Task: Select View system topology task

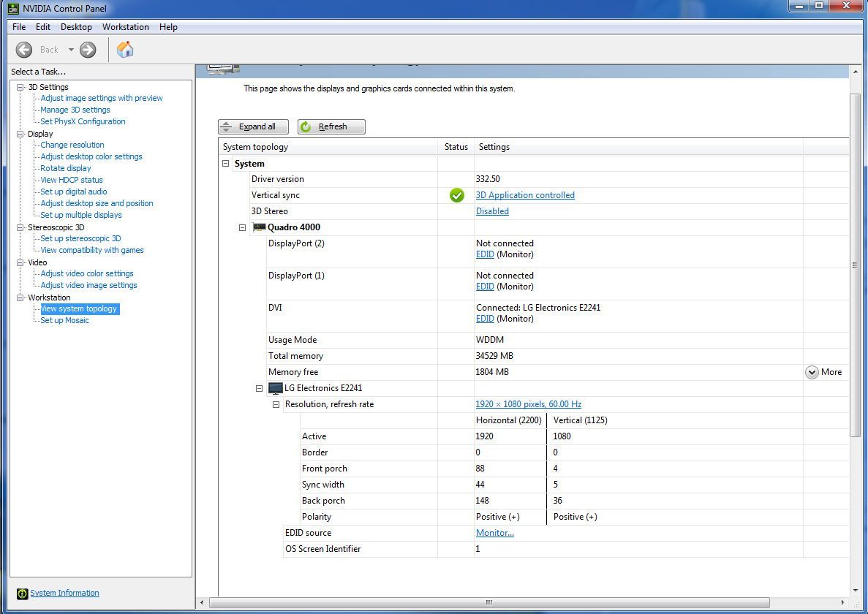Action: click(x=80, y=308)
